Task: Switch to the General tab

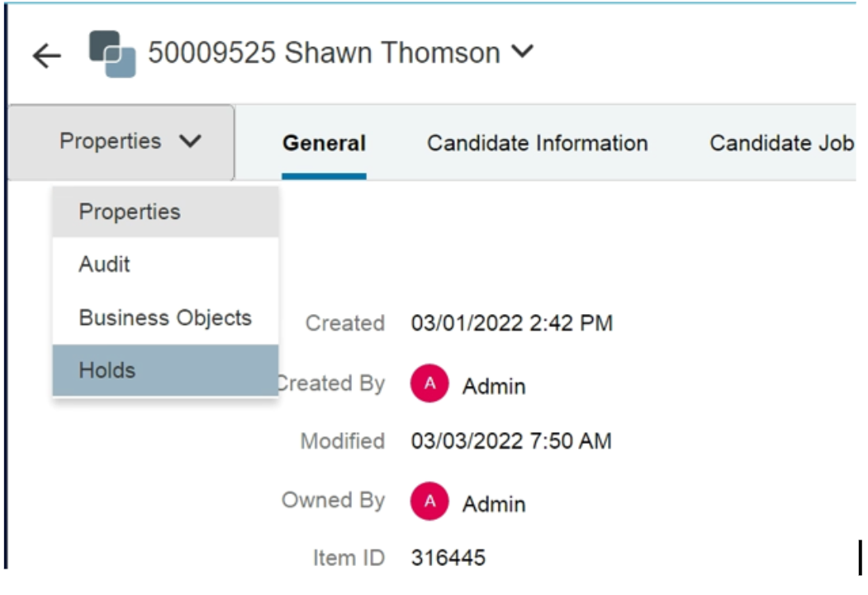Action: point(324,144)
